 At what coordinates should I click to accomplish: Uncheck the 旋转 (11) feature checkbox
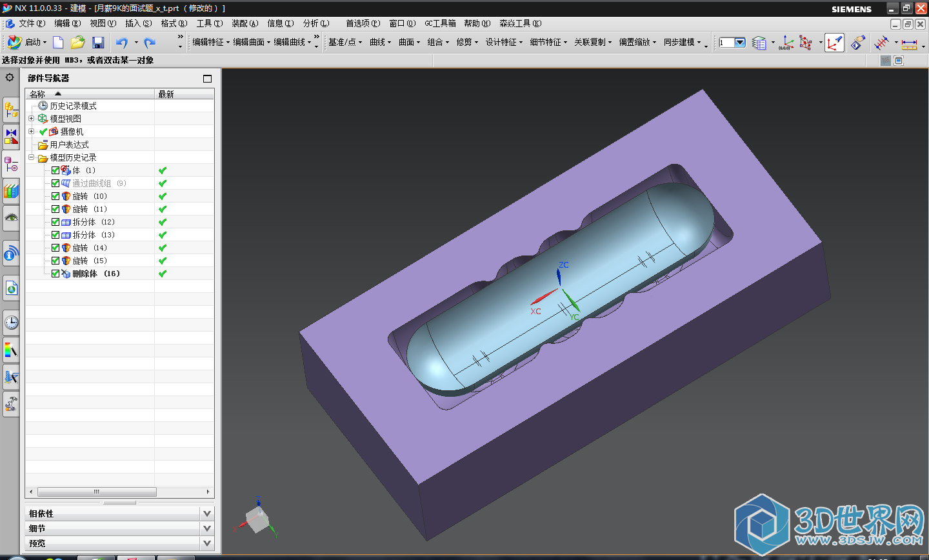click(55, 209)
